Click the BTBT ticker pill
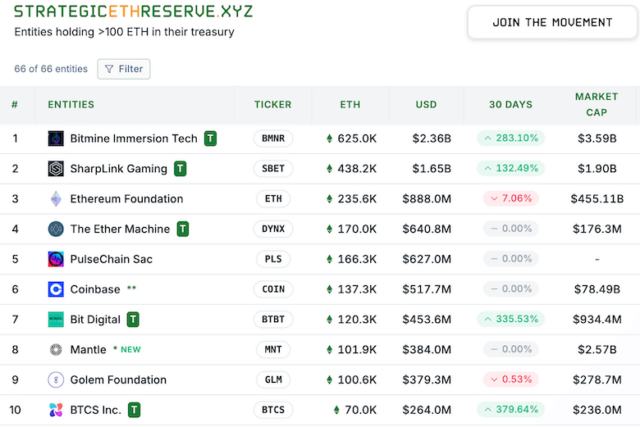The height and width of the screenshot is (427, 640). (273, 320)
